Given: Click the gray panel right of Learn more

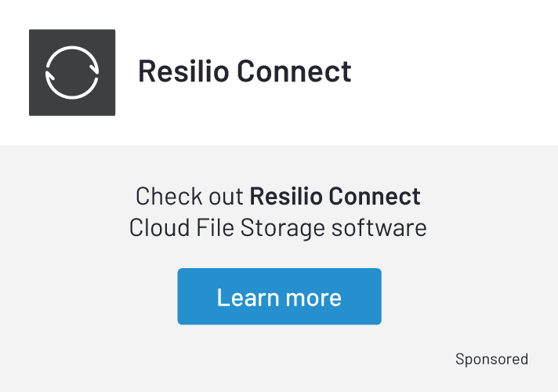Looking at the screenshot, I should click(469, 296).
